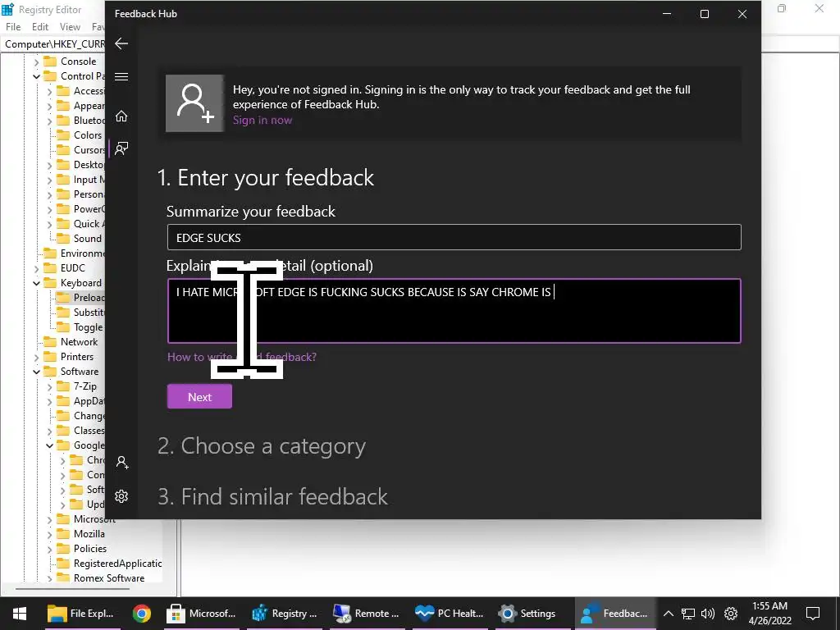Select the Feedback sidebar icon

click(x=121, y=148)
